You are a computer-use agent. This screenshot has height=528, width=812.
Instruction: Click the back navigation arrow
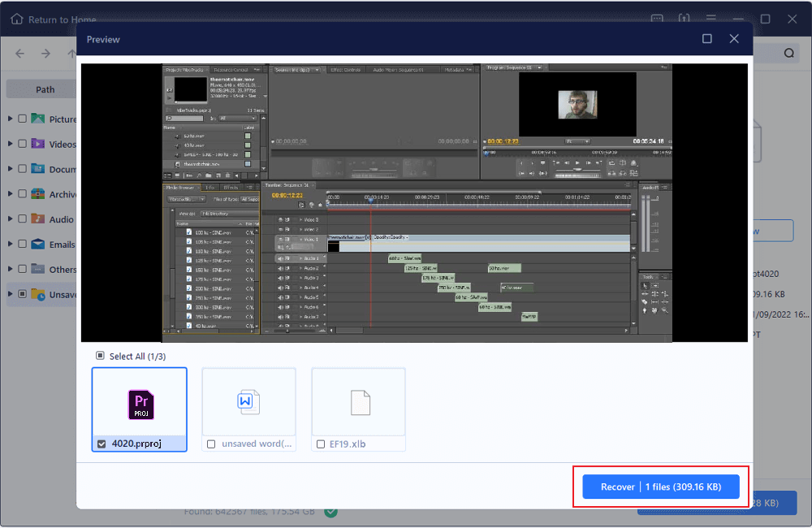[19, 54]
